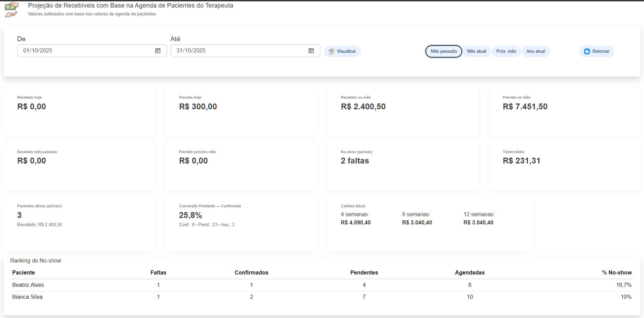644x318 pixels.
Task: Click the blue back-arrow icon on Retornar
Action: pyautogui.click(x=587, y=51)
